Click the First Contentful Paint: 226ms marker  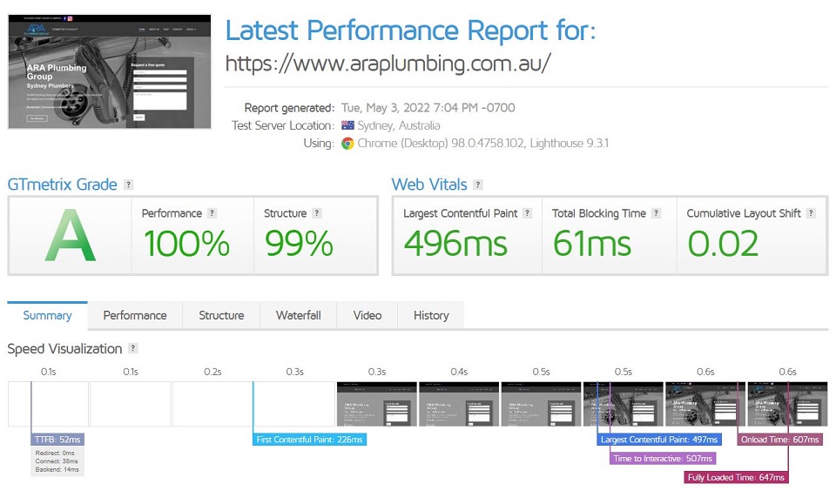310,440
